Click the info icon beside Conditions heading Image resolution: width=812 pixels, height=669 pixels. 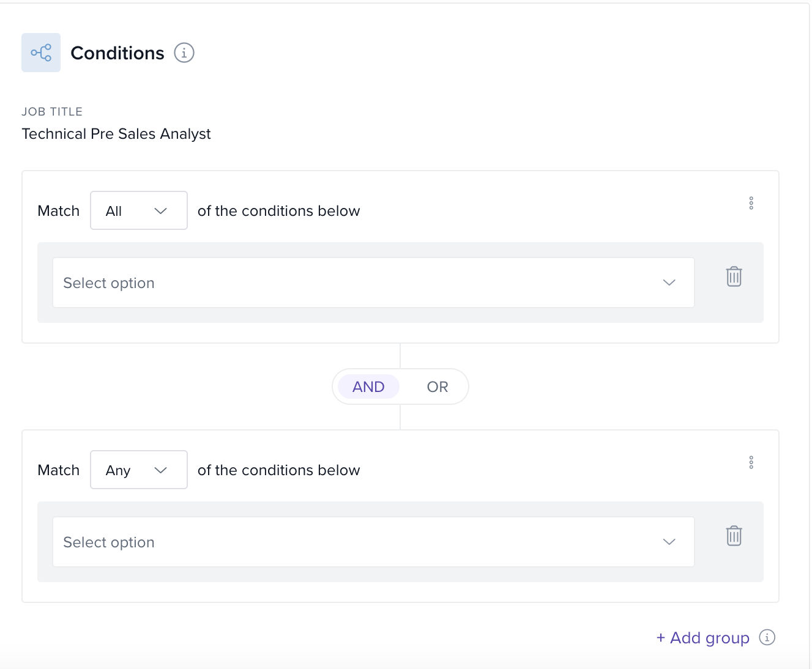tap(184, 53)
